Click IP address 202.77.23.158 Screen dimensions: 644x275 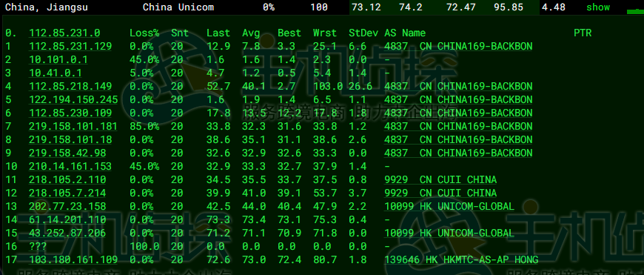coord(67,206)
